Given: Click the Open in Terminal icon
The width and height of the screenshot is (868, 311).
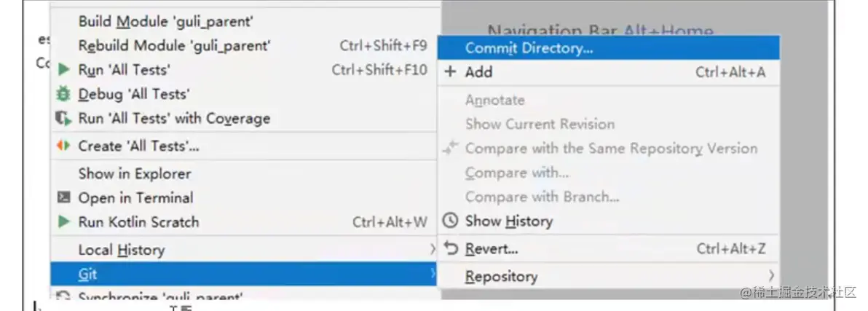Looking at the screenshot, I should click(x=64, y=197).
